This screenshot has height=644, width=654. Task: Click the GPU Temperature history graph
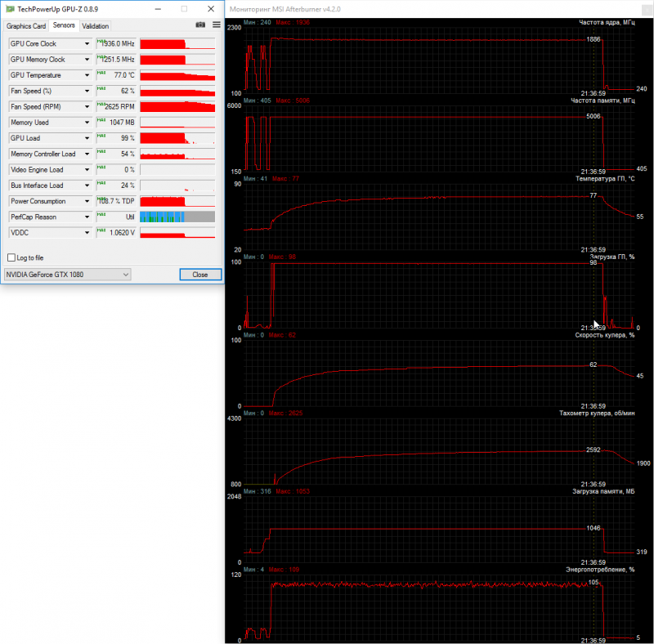coord(177,75)
